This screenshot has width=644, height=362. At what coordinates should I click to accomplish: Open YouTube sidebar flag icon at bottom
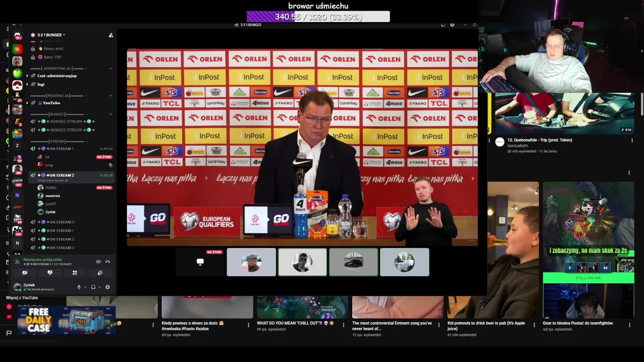click(9, 333)
